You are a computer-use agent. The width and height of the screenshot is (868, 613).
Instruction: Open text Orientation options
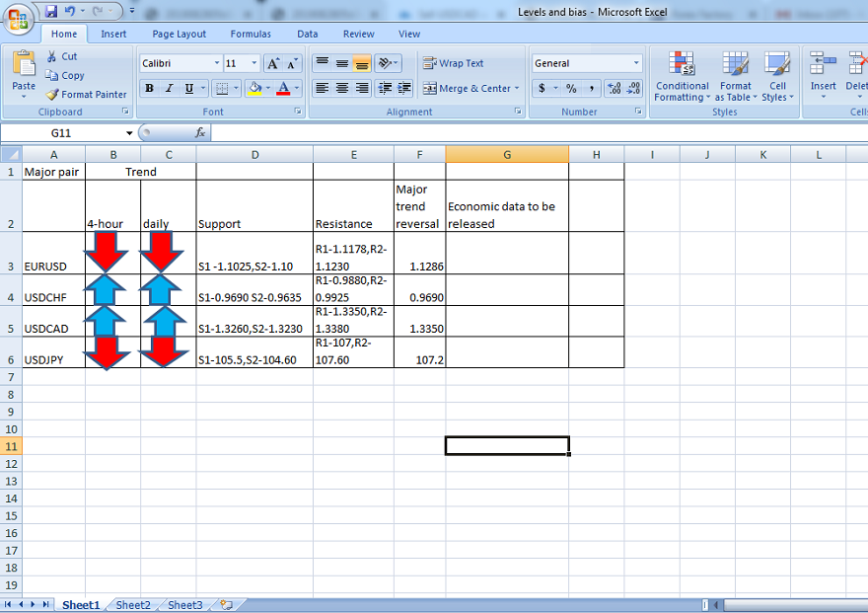click(x=388, y=63)
